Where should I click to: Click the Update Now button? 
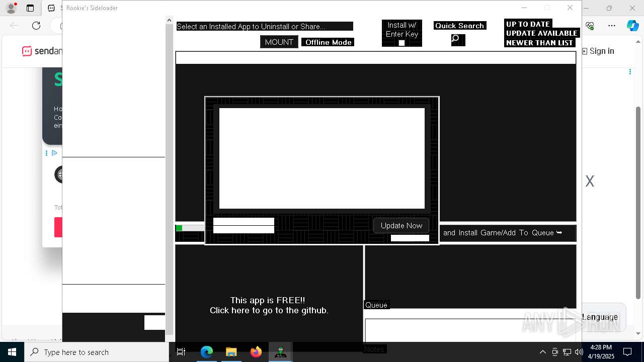(x=401, y=226)
